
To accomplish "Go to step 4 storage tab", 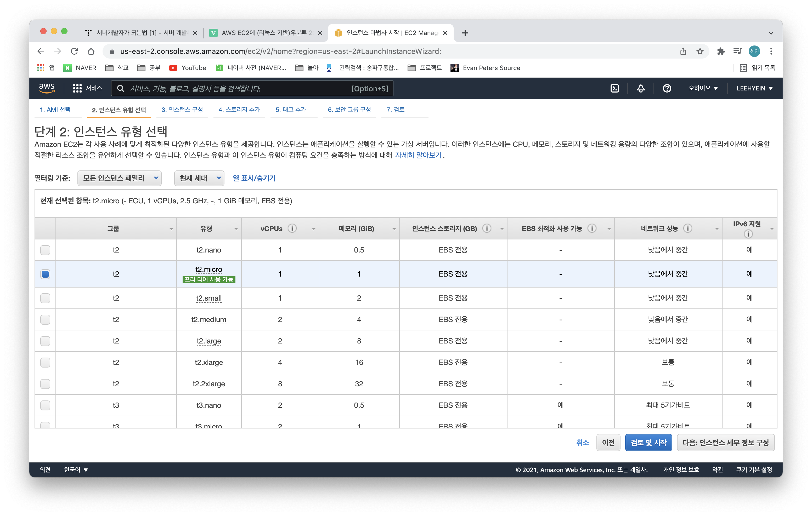I will point(239,110).
